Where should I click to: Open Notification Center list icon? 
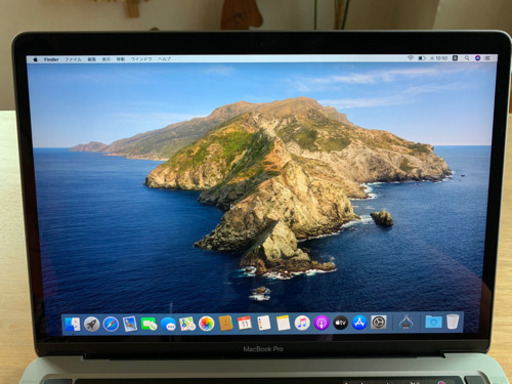488,58
